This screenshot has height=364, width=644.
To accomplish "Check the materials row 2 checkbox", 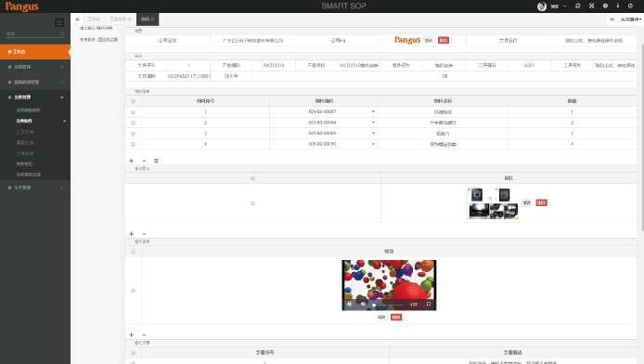I will click(133, 123).
